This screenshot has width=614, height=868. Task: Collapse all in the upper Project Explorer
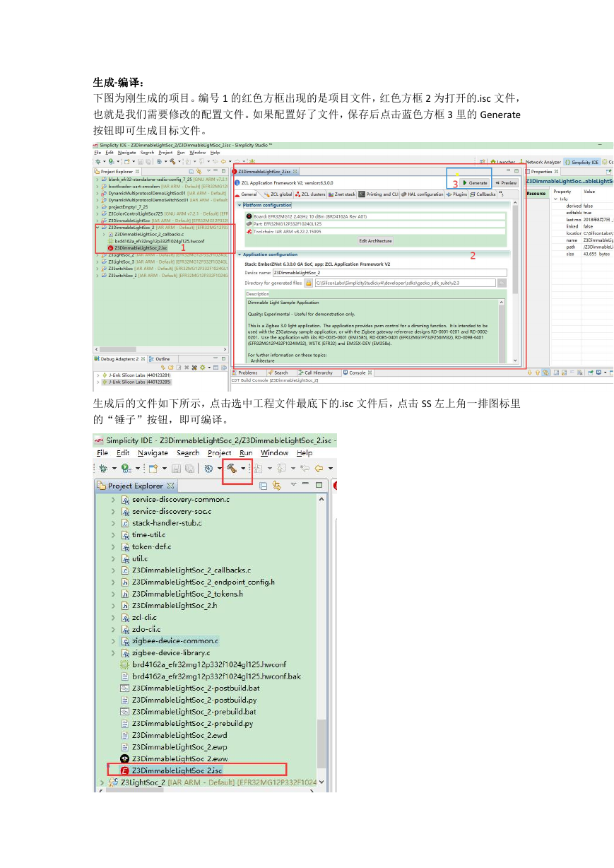point(191,171)
